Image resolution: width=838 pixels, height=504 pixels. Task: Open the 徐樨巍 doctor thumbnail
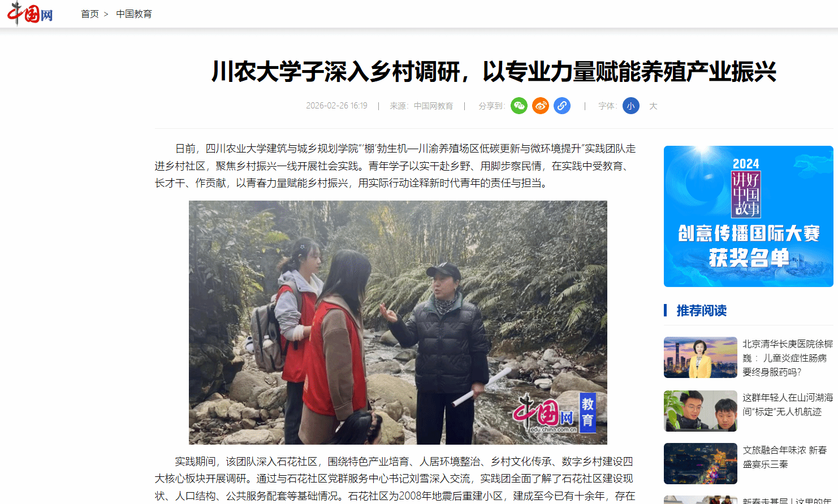coord(701,358)
